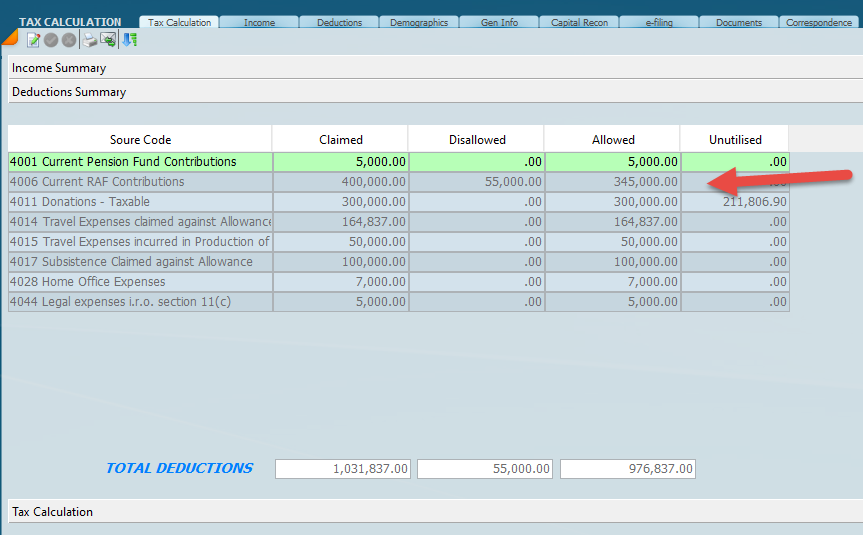
Task: Click the Unutilised column header
Action: tap(735, 140)
